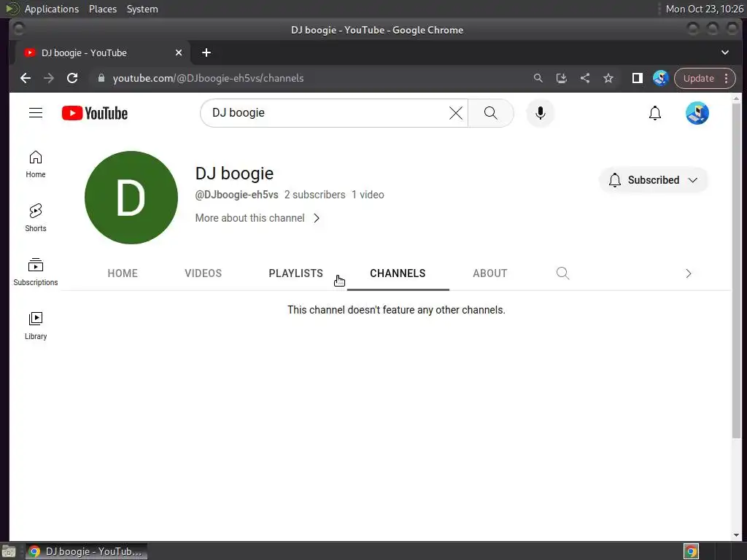Viewport: 747px width, 560px height.
Task: Click the 1 video text
Action: [x=368, y=195]
